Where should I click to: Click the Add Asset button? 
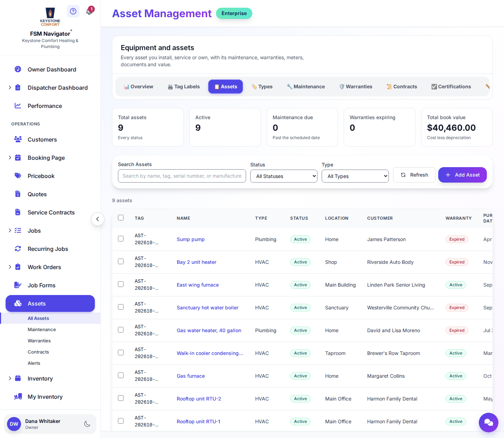(x=462, y=175)
